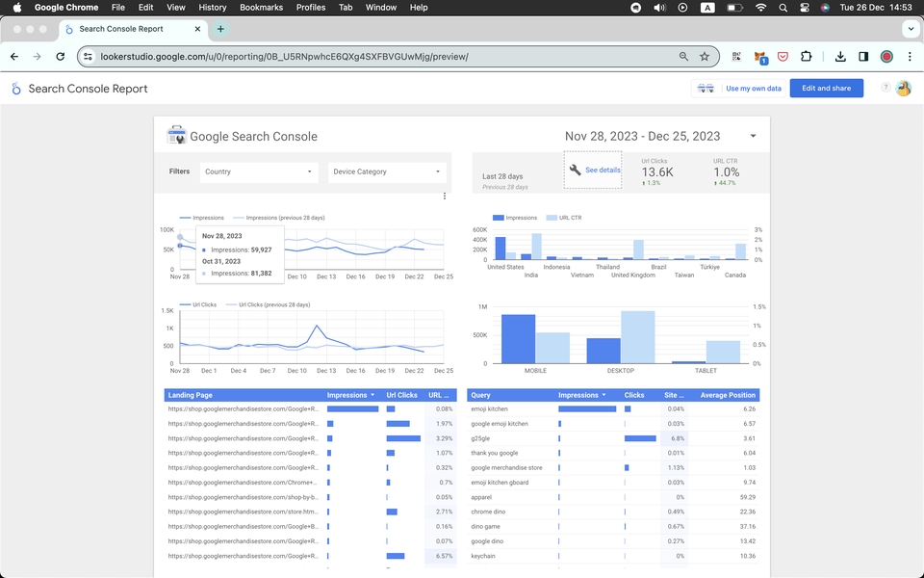The image size is (924, 578).
Task: Open the Bookmarks menu in menu bar
Action: tap(261, 7)
